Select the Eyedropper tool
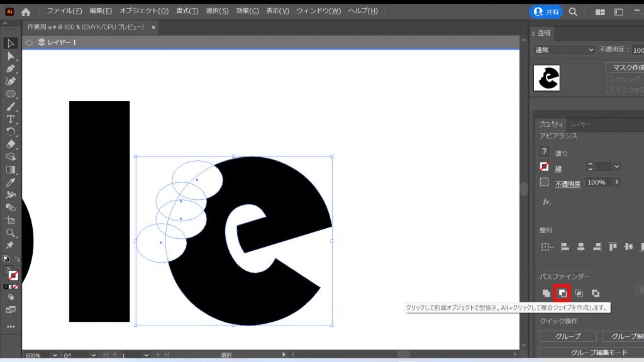 (x=11, y=182)
